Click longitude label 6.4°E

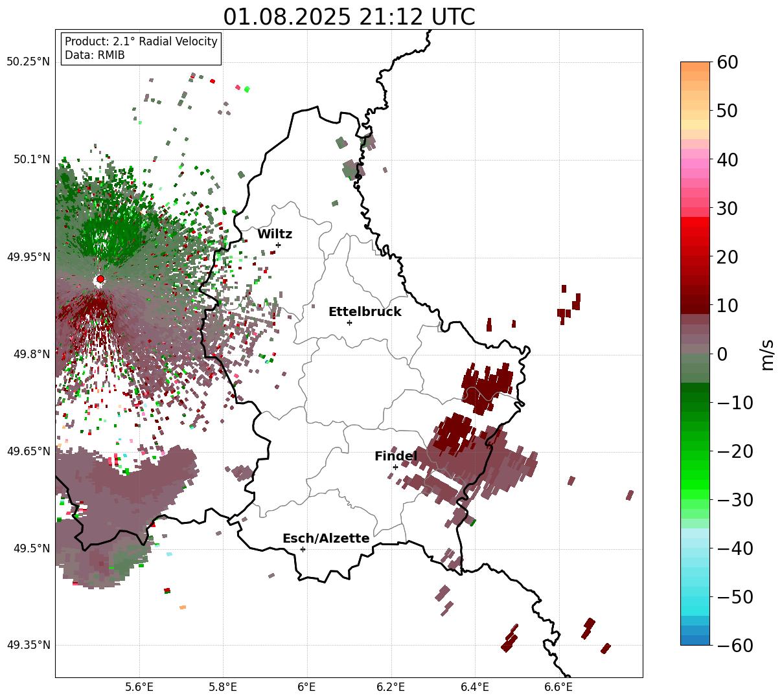pyautogui.click(x=475, y=688)
